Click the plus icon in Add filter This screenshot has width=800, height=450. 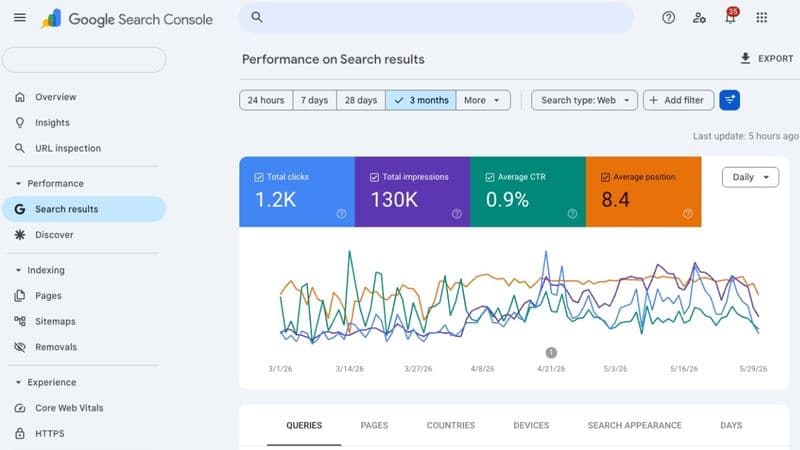(x=654, y=100)
